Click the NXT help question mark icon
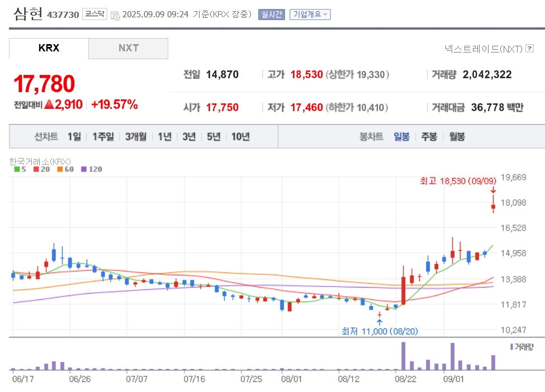 pyautogui.click(x=529, y=48)
